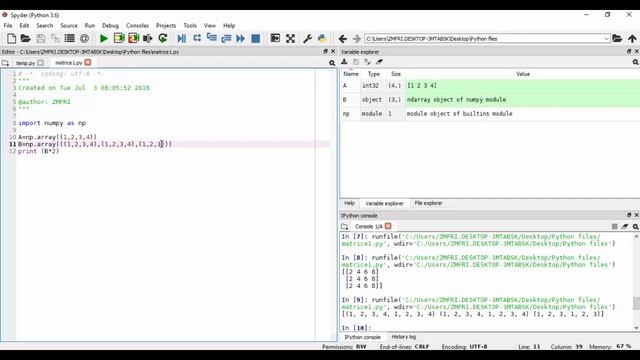Open the PYTHONPATH manager Python icon
This screenshot has height=360, width=640.
322,38
